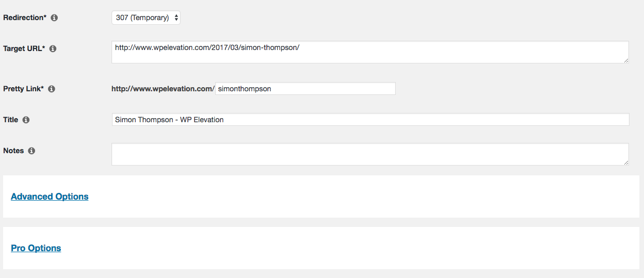Click the Redirection* field label
The width and height of the screenshot is (644, 278).
coord(25,18)
